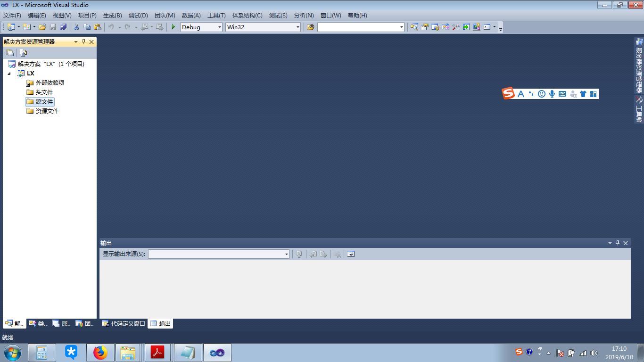This screenshot has width=644, height=362.
Task: Open the 生成(B) menu
Action: tap(112, 15)
